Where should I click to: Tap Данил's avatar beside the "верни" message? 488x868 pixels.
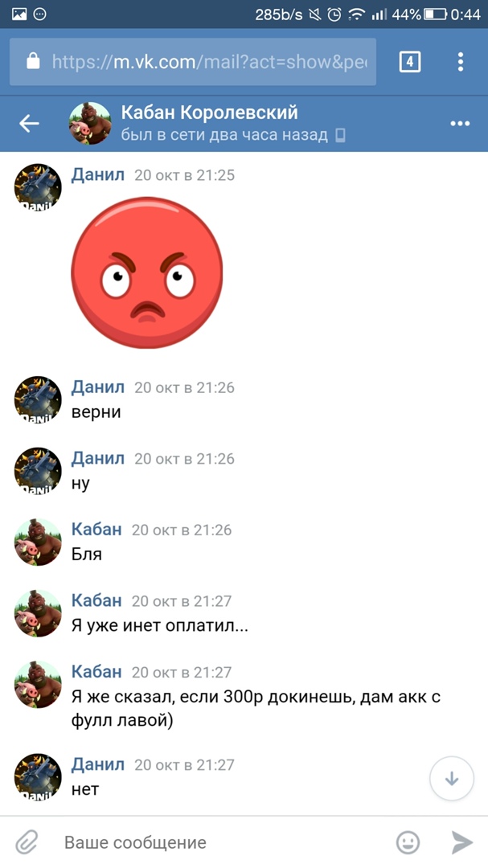tap(38, 399)
